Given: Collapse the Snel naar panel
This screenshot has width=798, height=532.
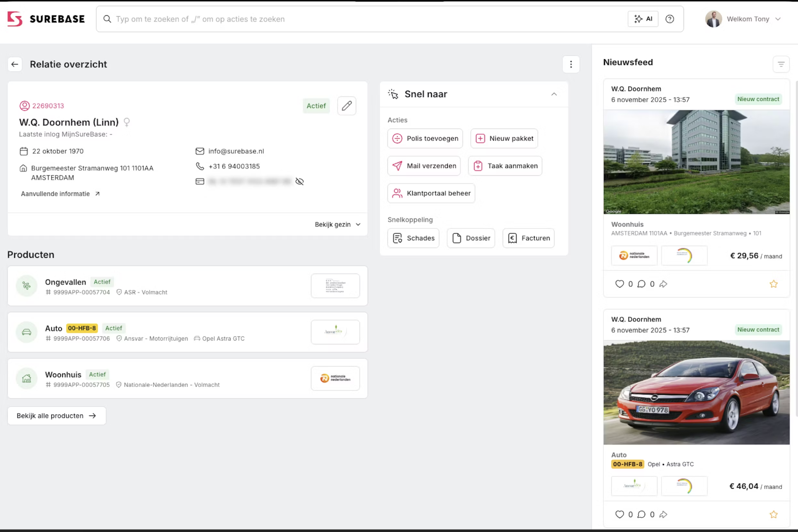Looking at the screenshot, I should click(554, 94).
